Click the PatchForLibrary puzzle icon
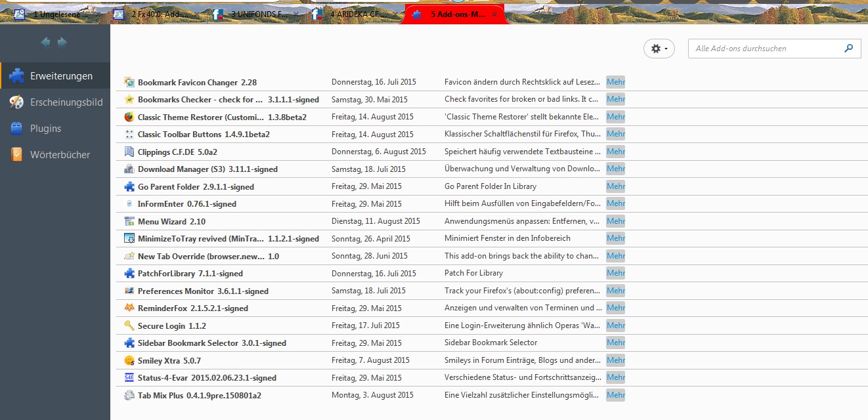 coord(129,273)
